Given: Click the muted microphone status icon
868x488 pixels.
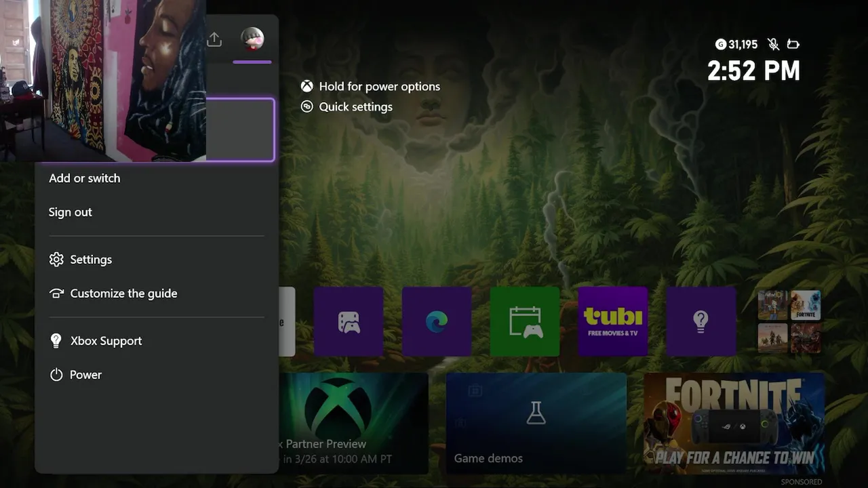Looking at the screenshot, I should tap(773, 44).
